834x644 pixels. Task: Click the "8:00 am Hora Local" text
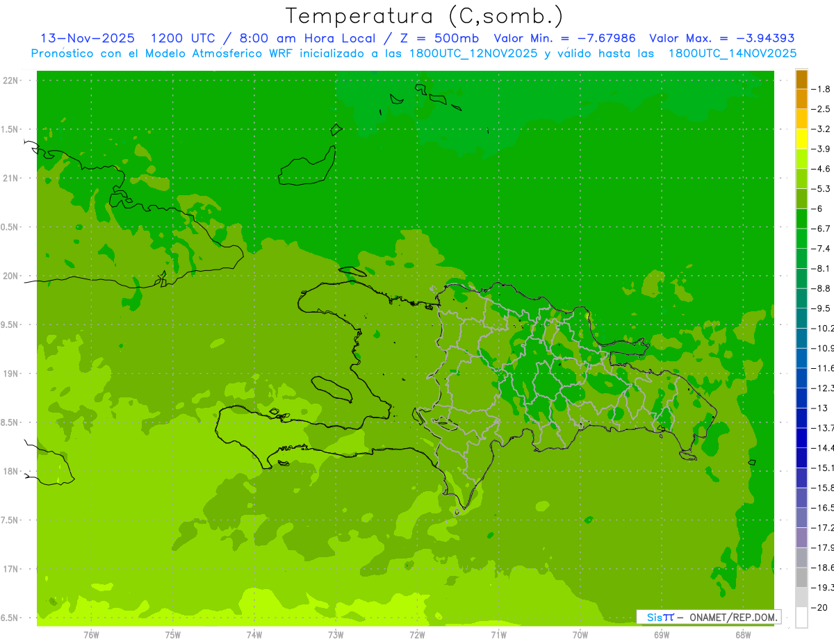point(308,38)
